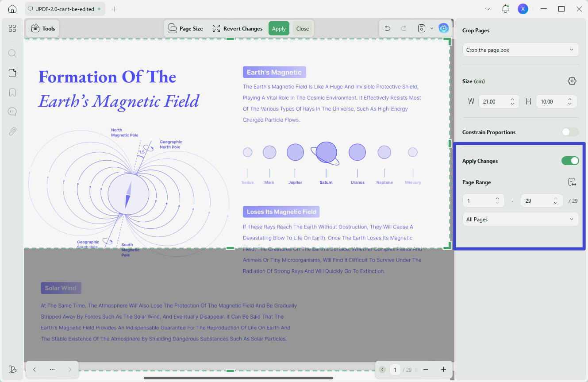Expand the save options arrow
This screenshot has height=382, width=588.
point(432,28)
